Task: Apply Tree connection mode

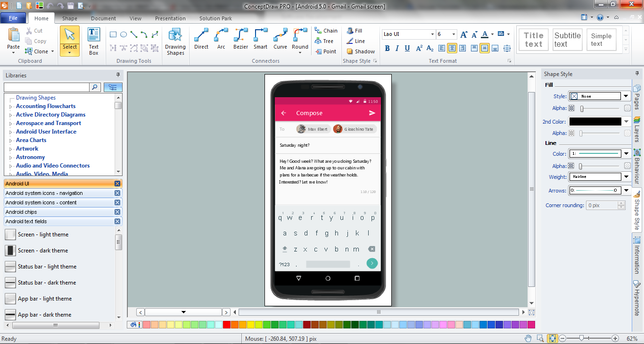Action: [x=324, y=41]
